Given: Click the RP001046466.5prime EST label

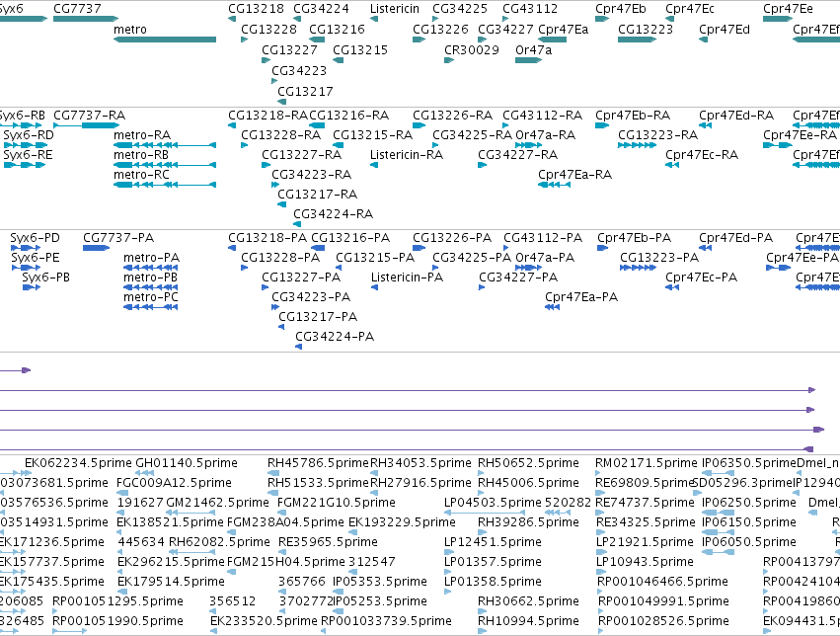Looking at the screenshot, I should [x=662, y=582].
